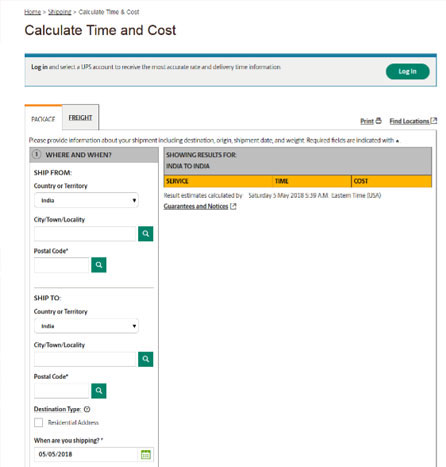Click Ship To postal code search icon

pyautogui.click(x=99, y=391)
